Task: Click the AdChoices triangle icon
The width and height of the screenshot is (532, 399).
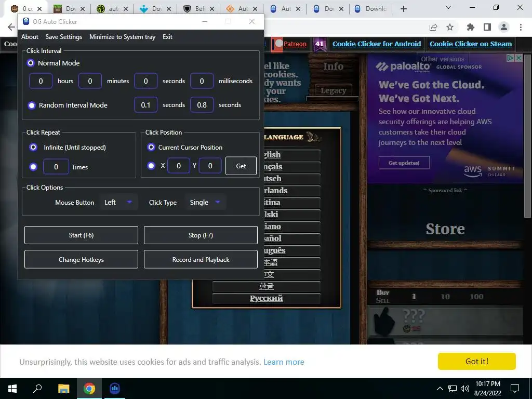Action: (x=510, y=58)
